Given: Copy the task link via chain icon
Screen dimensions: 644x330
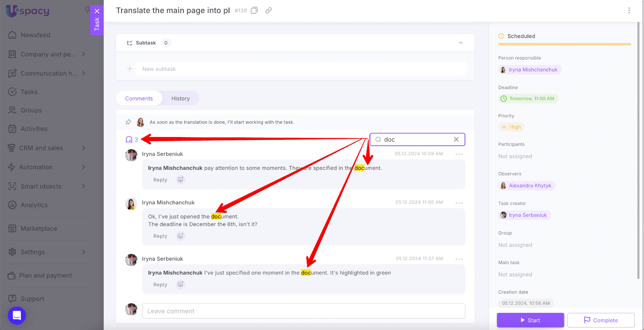Looking at the screenshot, I should pyautogui.click(x=268, y=10).
